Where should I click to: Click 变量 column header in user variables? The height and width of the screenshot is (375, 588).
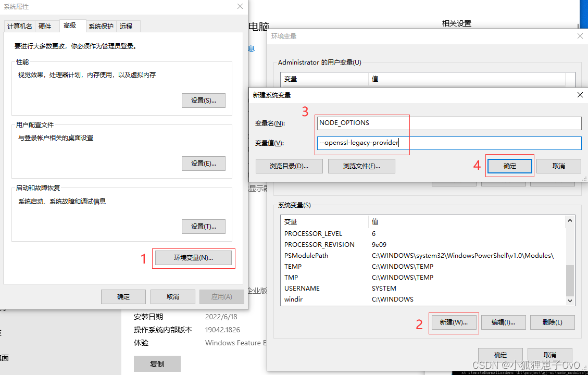(325, 79)
